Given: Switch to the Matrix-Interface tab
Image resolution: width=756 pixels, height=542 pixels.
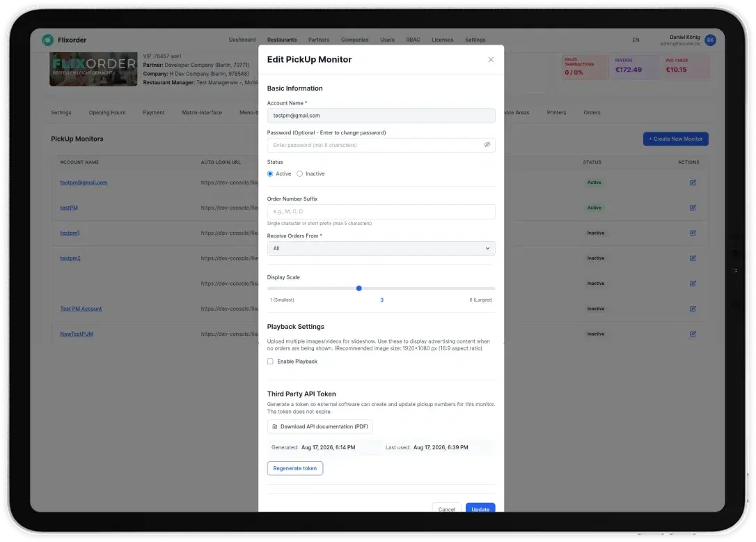Looking at the screenshot, I should 202,112.
